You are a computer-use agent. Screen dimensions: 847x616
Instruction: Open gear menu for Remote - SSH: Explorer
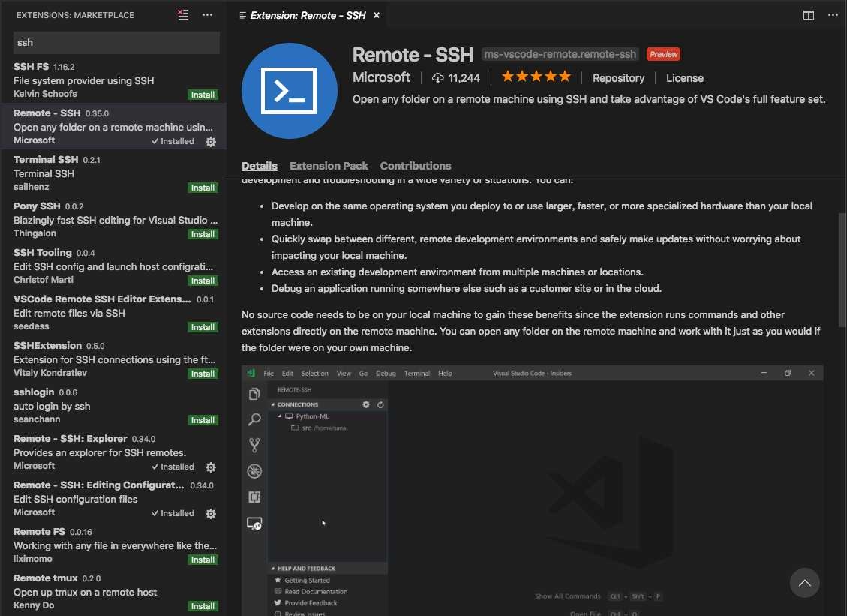pyautogui.click(x=211, y=467)
